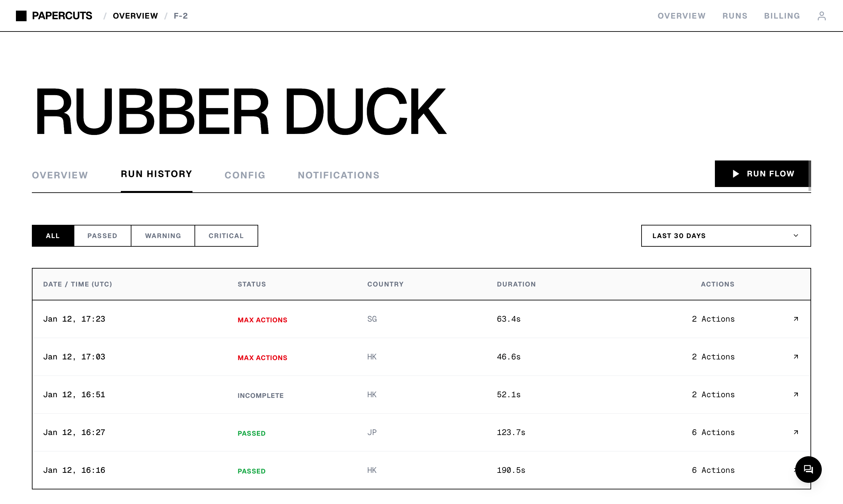Click the Papercuts black square logo
843x504 pixels.
[x=21, y=16]
